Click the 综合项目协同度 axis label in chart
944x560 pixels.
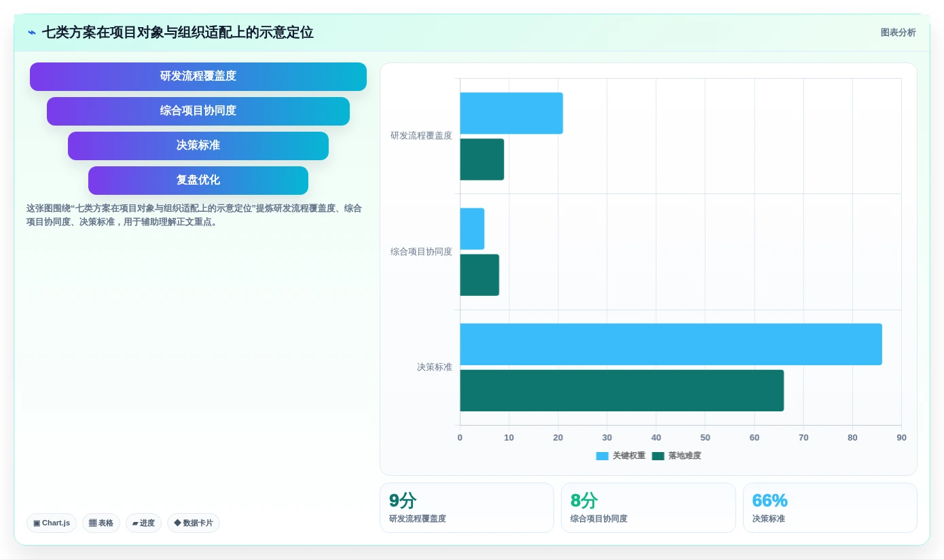click(421, 252)
